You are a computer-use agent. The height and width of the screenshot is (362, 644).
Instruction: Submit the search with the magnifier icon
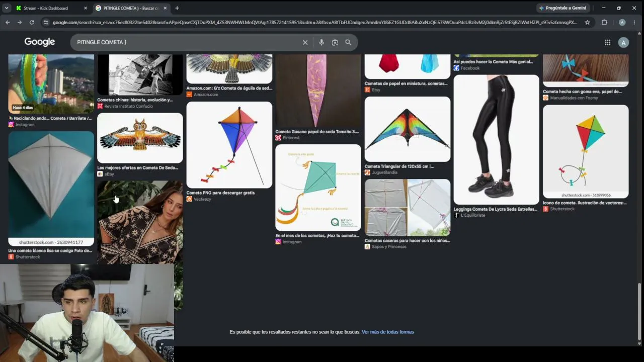point(348,42)
